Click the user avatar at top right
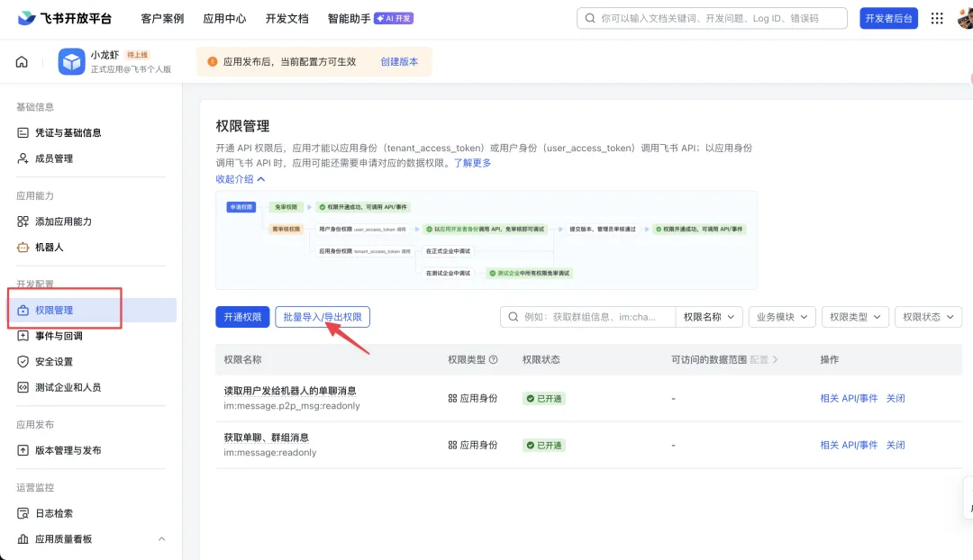Screen dimensions: 973x560 click(966, 19)
